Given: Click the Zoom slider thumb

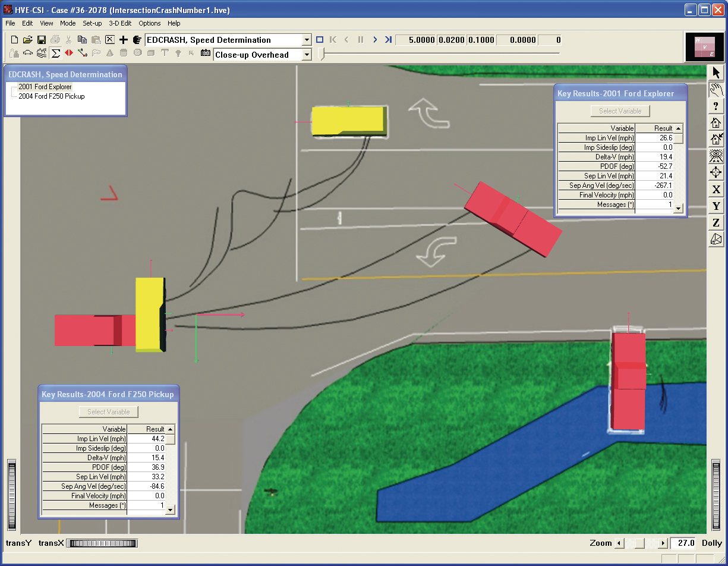Looking at the screenshot, I should 639,543.
